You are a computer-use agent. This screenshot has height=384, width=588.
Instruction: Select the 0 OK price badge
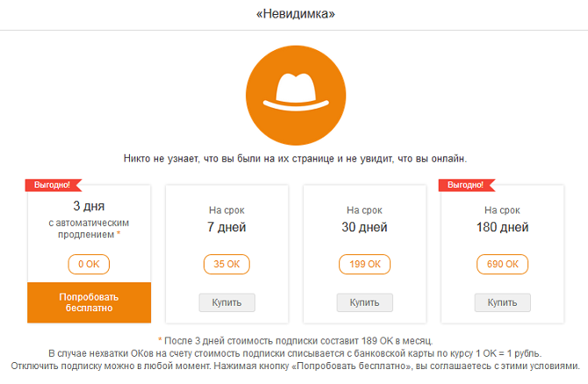tap(89, 264)
